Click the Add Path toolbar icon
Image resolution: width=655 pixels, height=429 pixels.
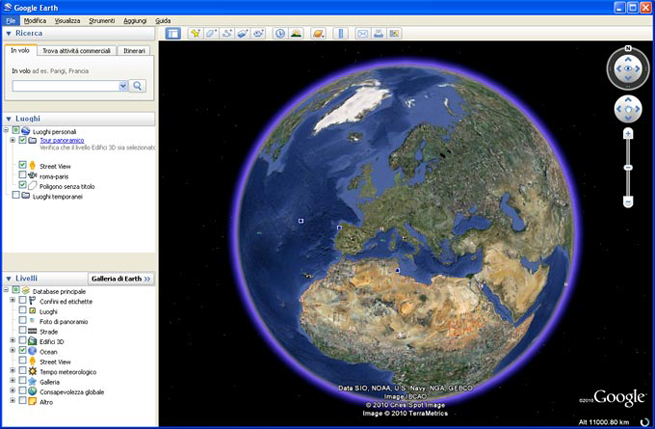(x=227, y=33)
